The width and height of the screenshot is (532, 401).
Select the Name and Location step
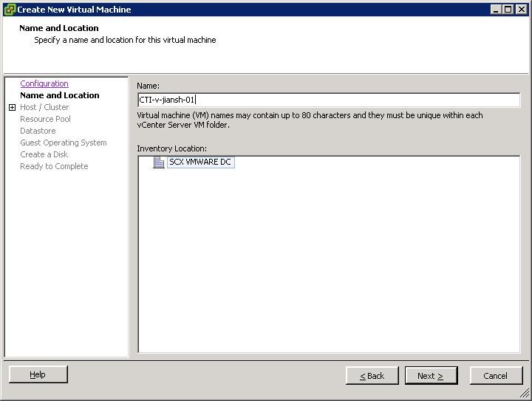pyautogui.click(x=60, y=95)
